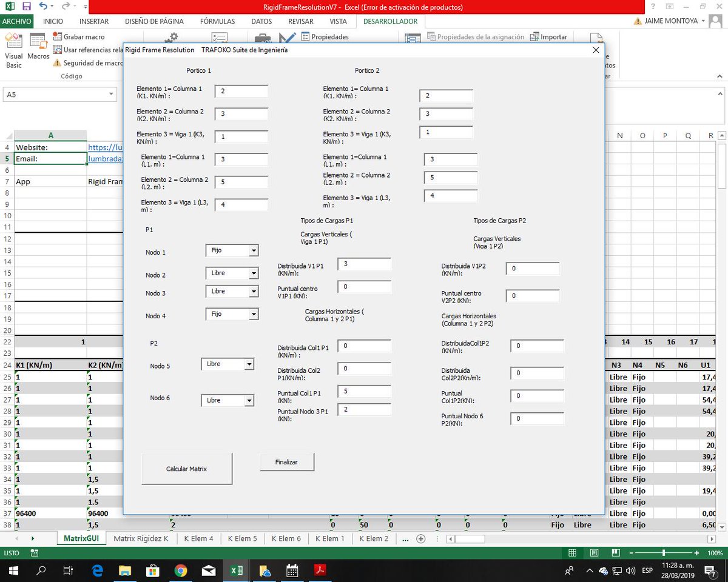
Task: Open the Website hyperlink in row 4
Action: click(x=106, y=147)
